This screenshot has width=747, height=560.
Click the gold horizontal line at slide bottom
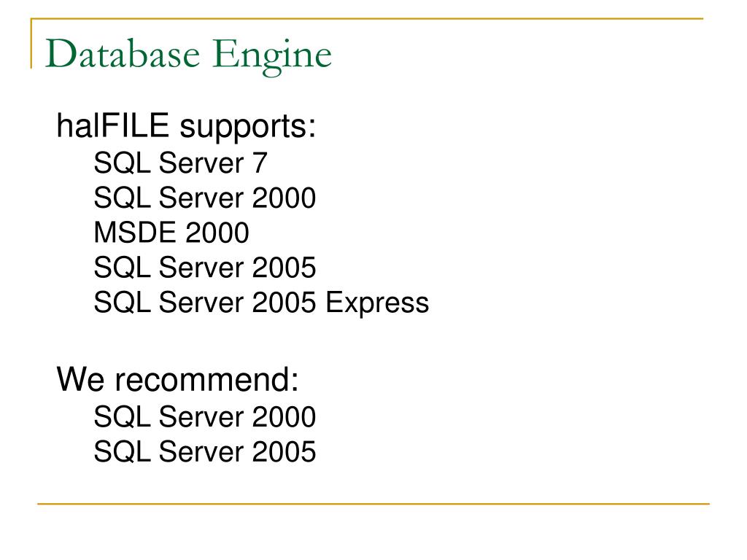373,503
